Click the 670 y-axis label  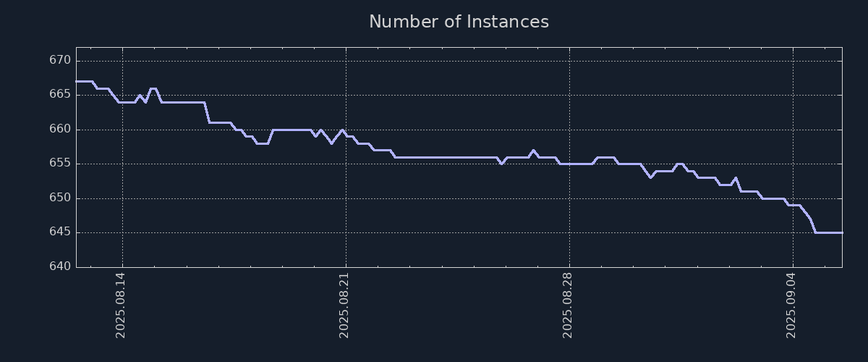tap(59, 60)
